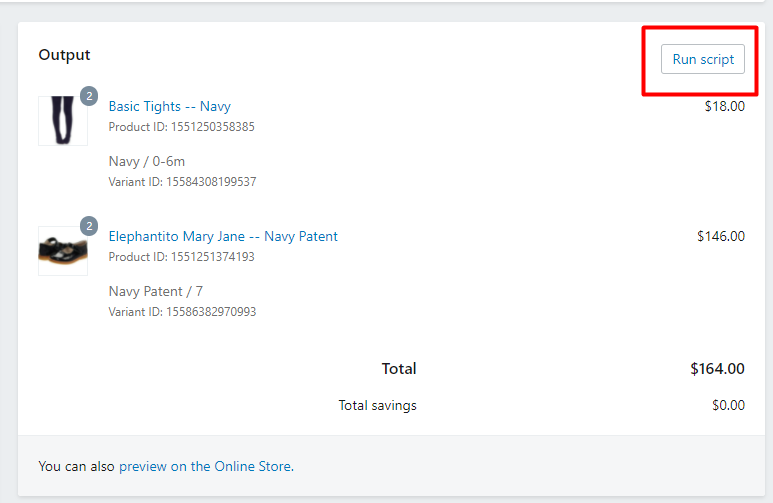
Task: Click the $164.00 total amount
Action: click(717, 369)
